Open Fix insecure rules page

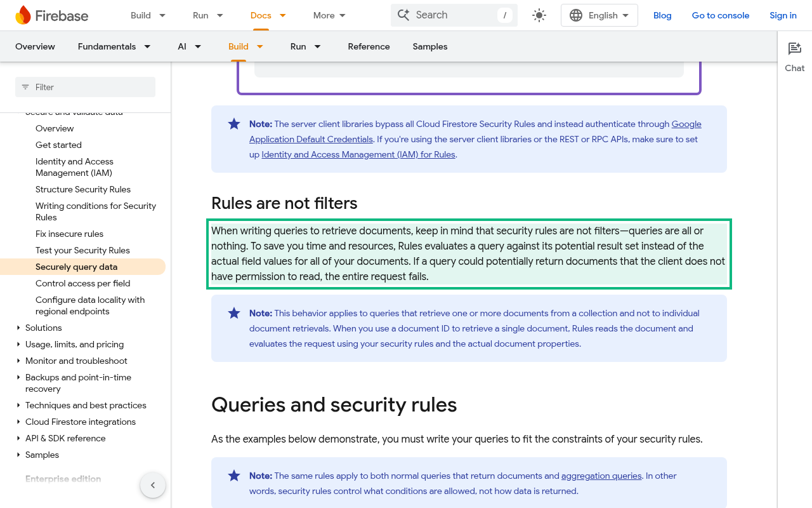69,234
